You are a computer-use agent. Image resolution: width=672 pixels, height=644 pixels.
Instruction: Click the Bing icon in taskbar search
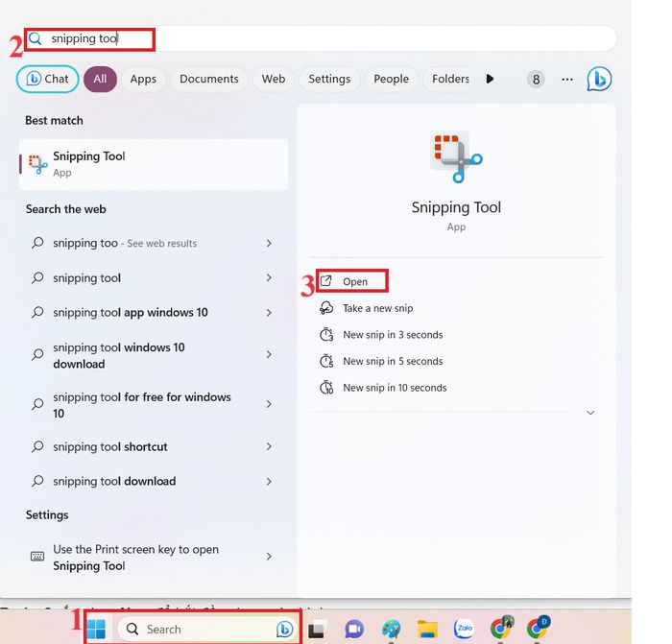[x=284, y=629]
